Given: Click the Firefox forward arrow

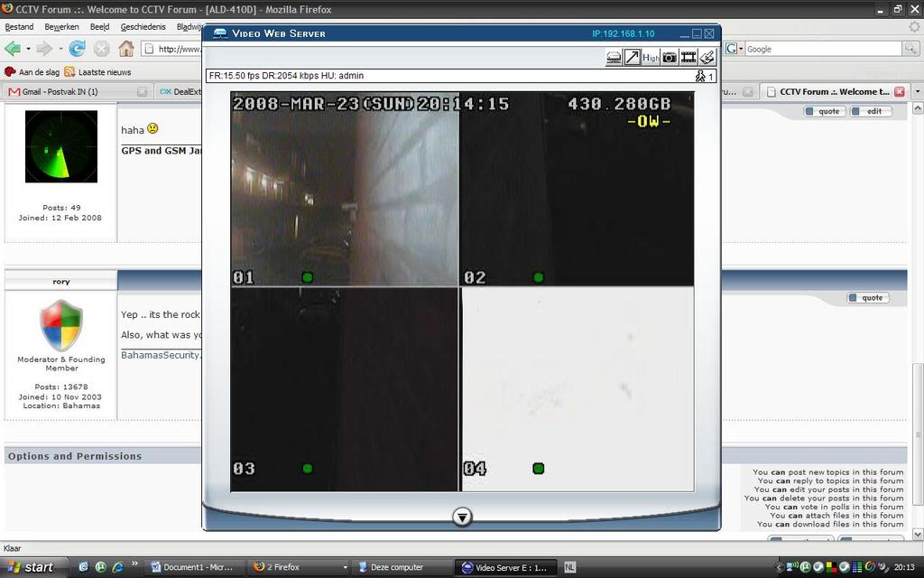Looking at the screenshot, I should tap(44, 49).
